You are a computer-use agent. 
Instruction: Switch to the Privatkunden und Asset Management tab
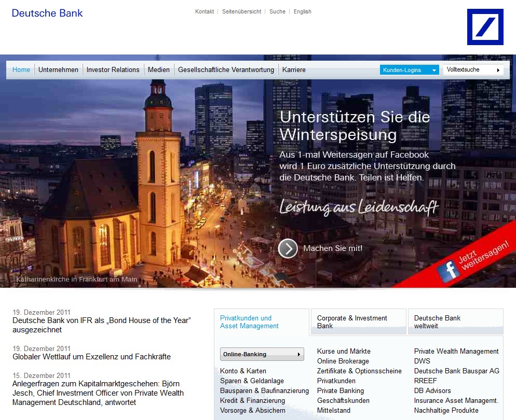click(262, 322)
